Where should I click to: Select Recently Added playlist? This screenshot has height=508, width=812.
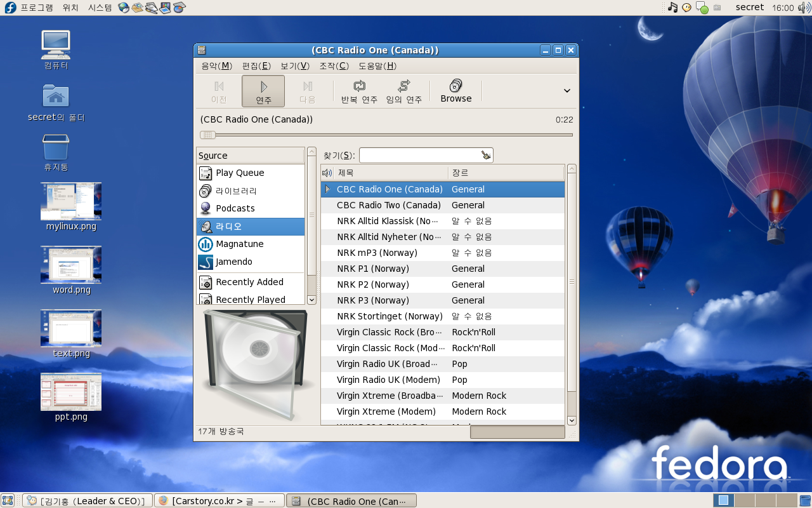[251, 282]
